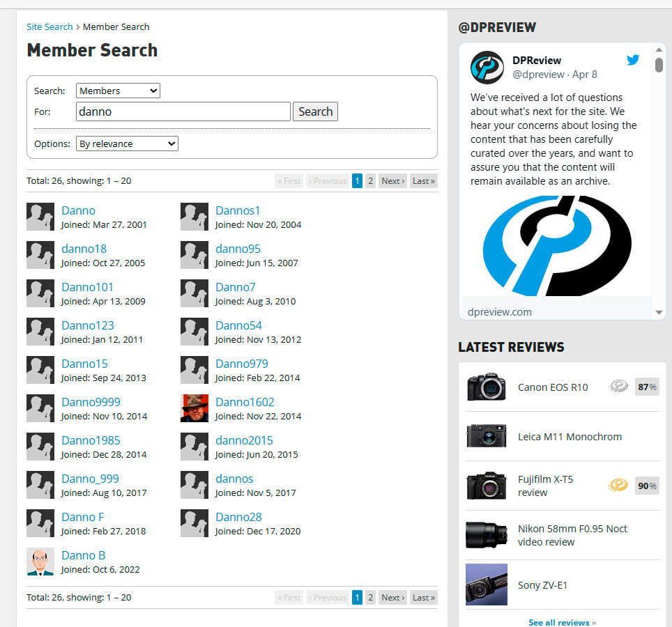
Task: Click Danno1602's profile avatar photo
Action: coord(194,408)
